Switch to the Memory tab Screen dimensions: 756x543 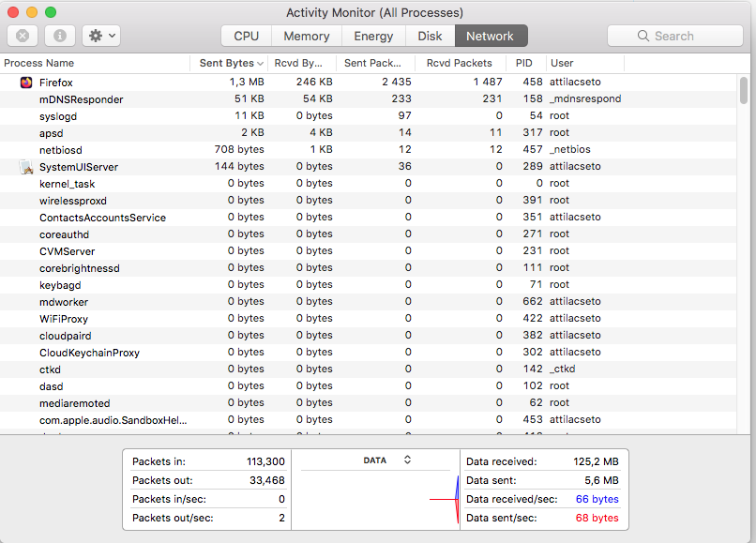307,36
